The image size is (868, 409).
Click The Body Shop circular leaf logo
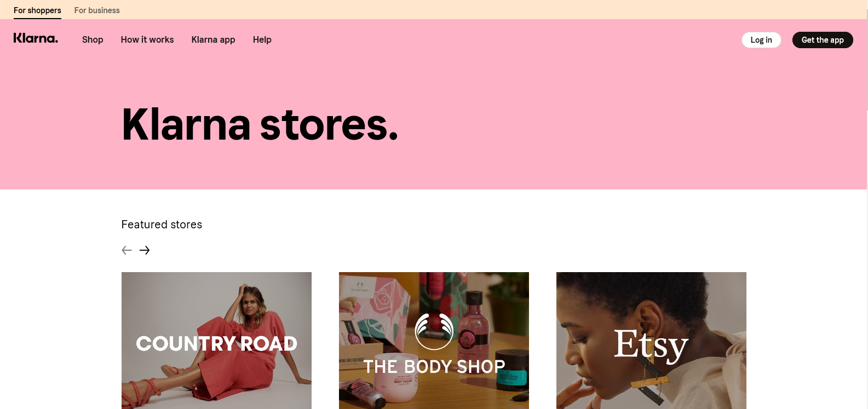[434, 331]
